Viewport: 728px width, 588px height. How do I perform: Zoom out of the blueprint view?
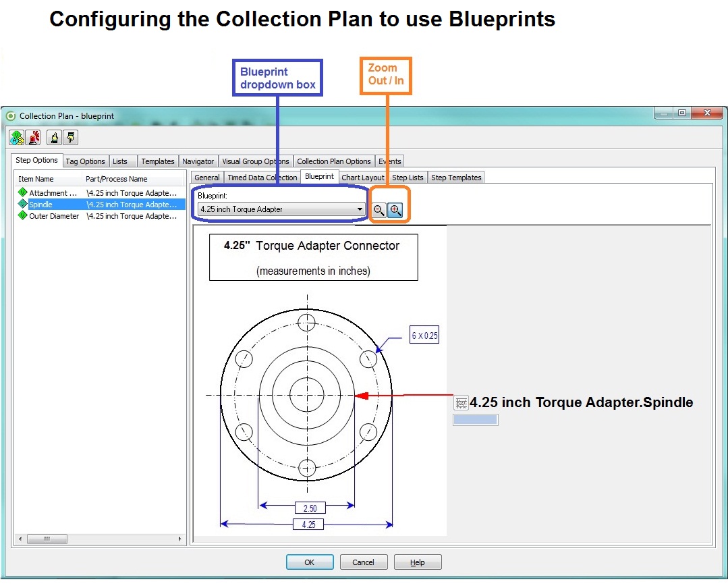pyautogui.click(x=379, y=209)
